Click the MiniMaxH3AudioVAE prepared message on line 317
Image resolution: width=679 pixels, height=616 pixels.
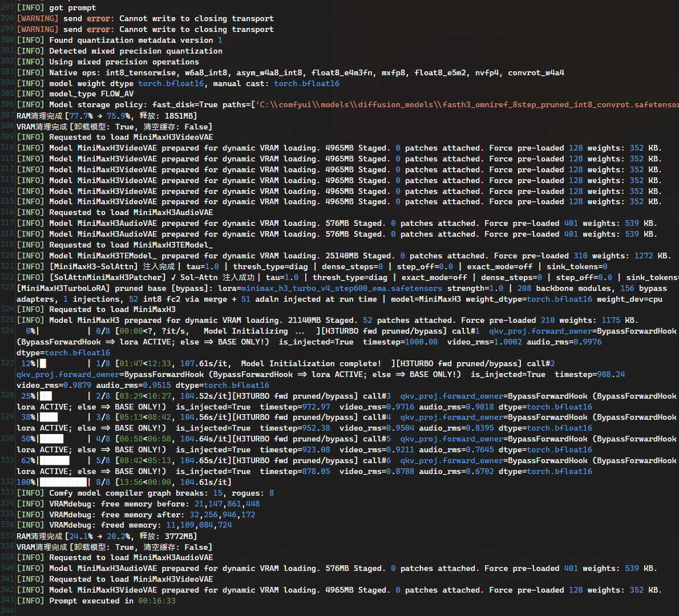coord(337,224)
